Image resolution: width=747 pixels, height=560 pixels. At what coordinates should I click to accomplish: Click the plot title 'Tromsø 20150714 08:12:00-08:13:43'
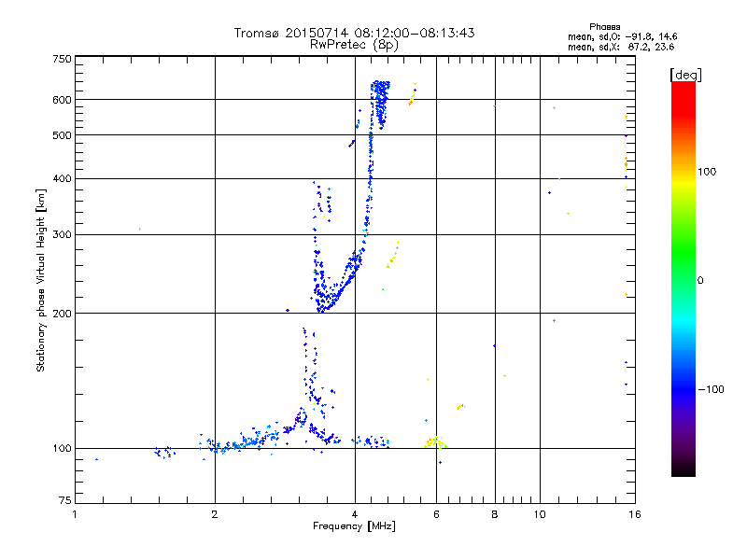point(354,33)
